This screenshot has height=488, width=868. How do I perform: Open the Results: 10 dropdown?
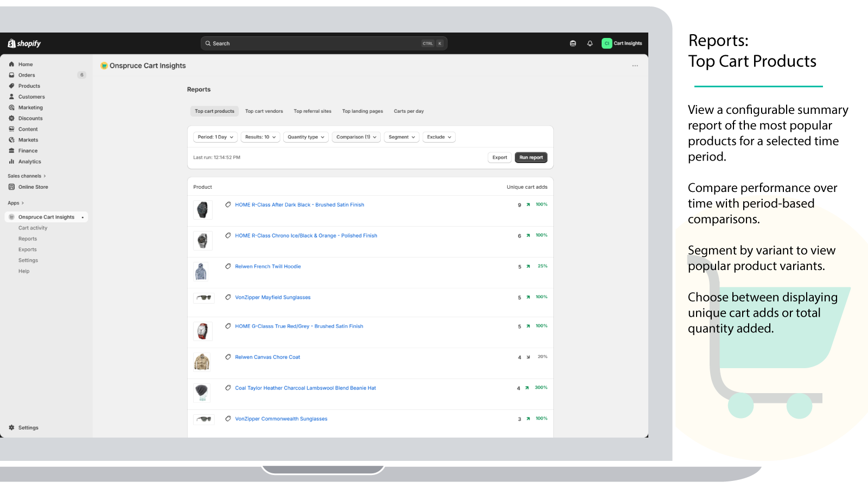coord(260,137)
